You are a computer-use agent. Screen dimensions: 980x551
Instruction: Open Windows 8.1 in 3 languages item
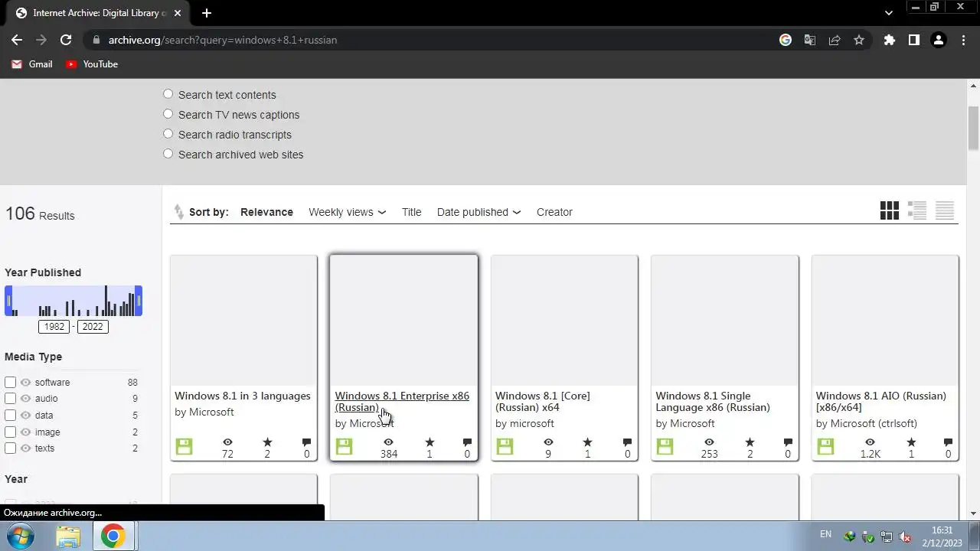pos(243,396)
